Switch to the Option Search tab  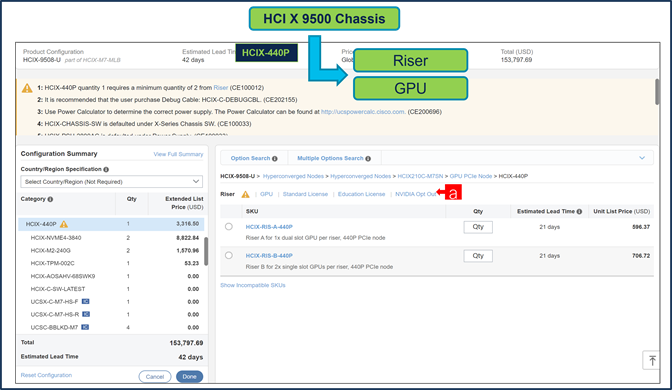(x=254, y=158)
